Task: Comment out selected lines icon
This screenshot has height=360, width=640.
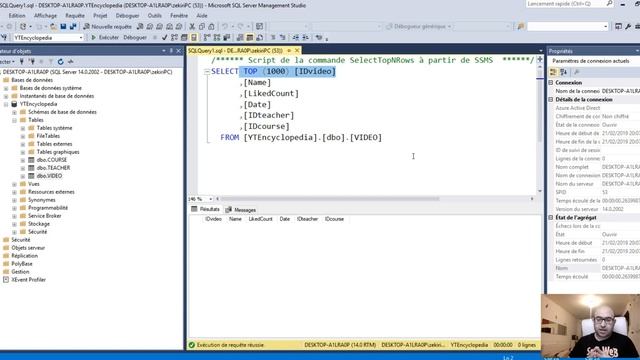Action: [273, 38]
